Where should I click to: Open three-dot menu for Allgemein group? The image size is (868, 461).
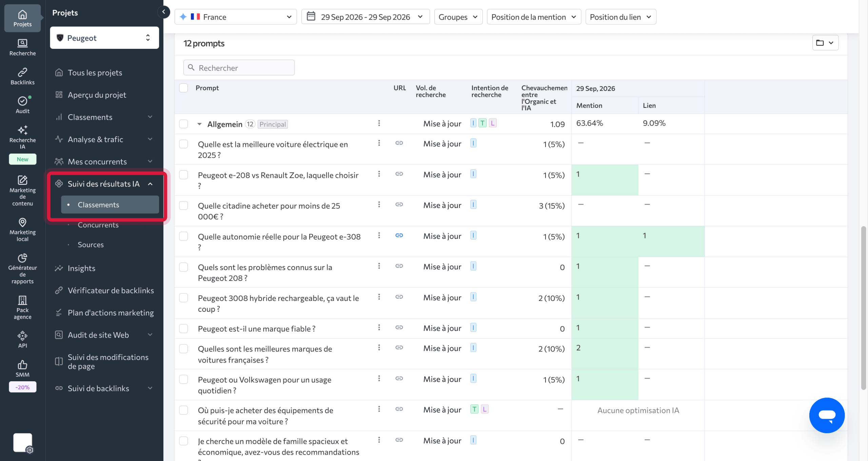point(379,123)
